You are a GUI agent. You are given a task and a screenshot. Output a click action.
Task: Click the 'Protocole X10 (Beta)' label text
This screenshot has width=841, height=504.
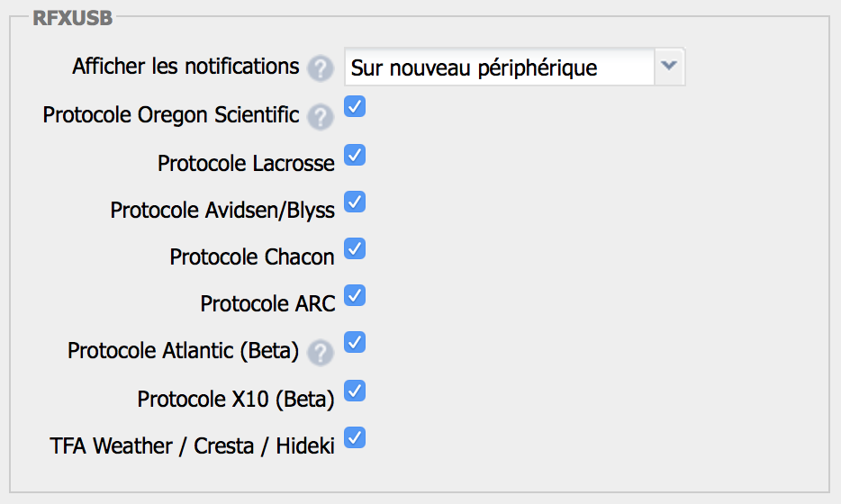236,399
